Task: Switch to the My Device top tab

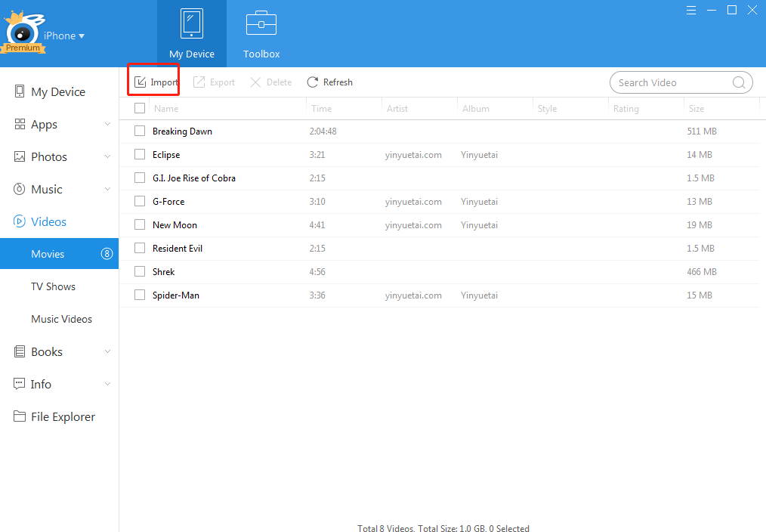Action: pyautogui.click(x=192, y=34)
